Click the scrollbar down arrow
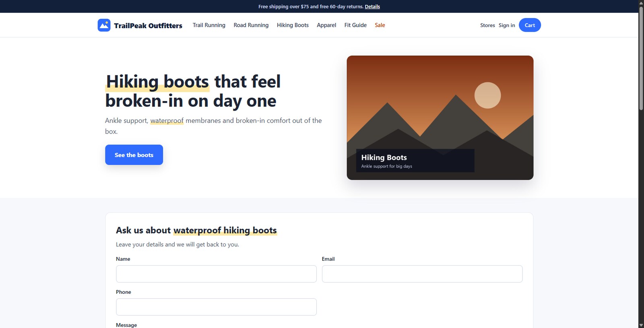The image size is (644, 328). point(641,325)
